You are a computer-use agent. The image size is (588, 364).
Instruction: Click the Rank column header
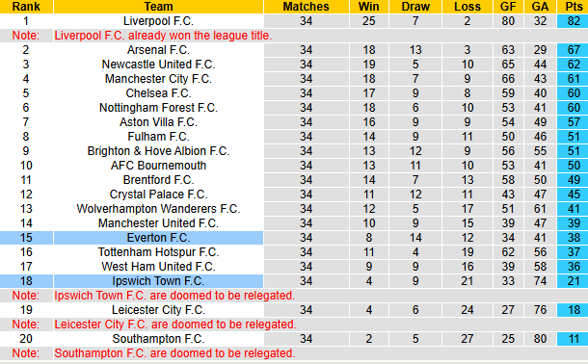(26, 7)
